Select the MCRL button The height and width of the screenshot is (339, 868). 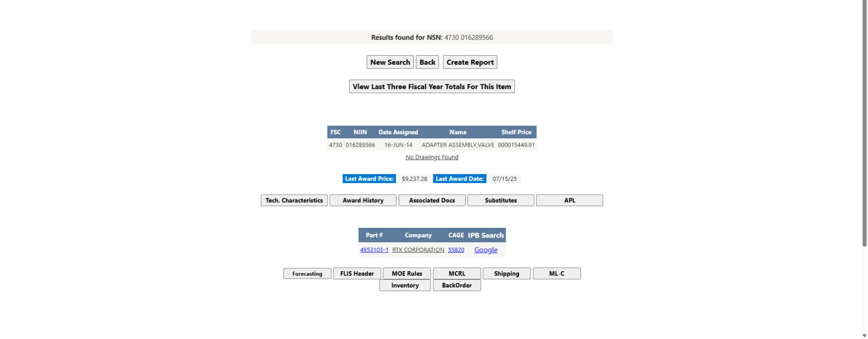coord(457,274)
